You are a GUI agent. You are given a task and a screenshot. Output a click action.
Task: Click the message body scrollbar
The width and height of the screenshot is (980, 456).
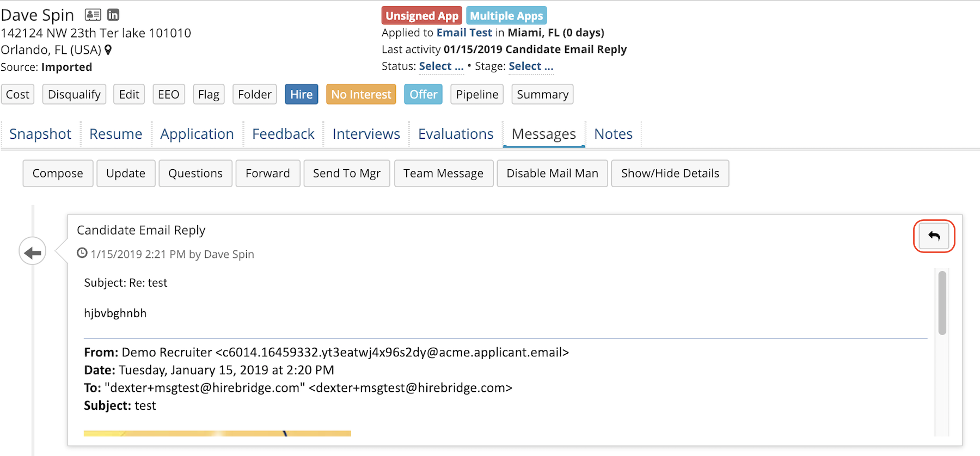point(942,303)
